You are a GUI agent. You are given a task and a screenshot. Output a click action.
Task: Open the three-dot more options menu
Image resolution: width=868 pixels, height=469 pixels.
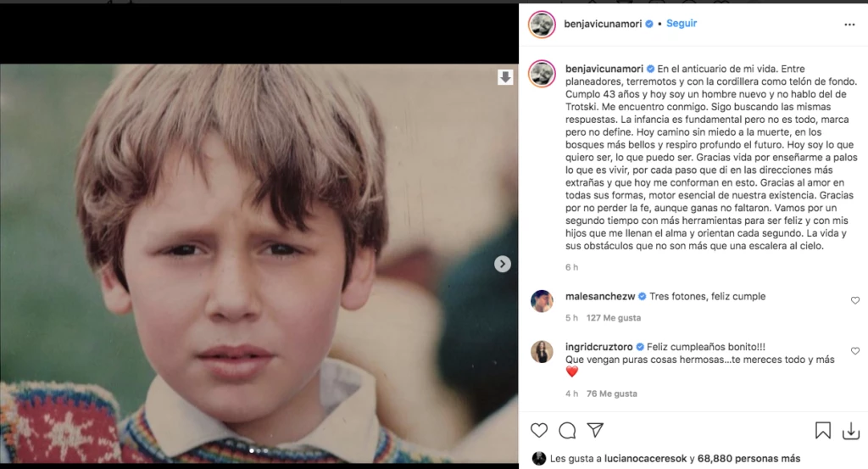(849, 25)
